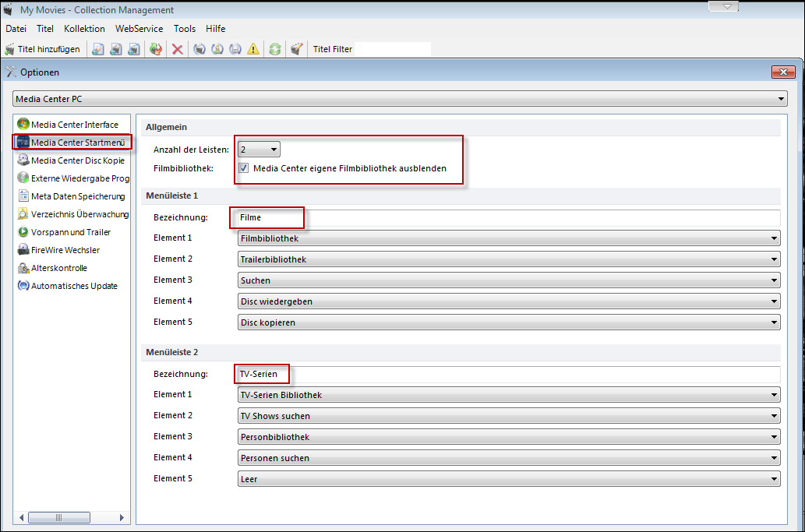Close the Optionen dialog
This screenshot has height=532, width=805.
(x=783, y=72)
